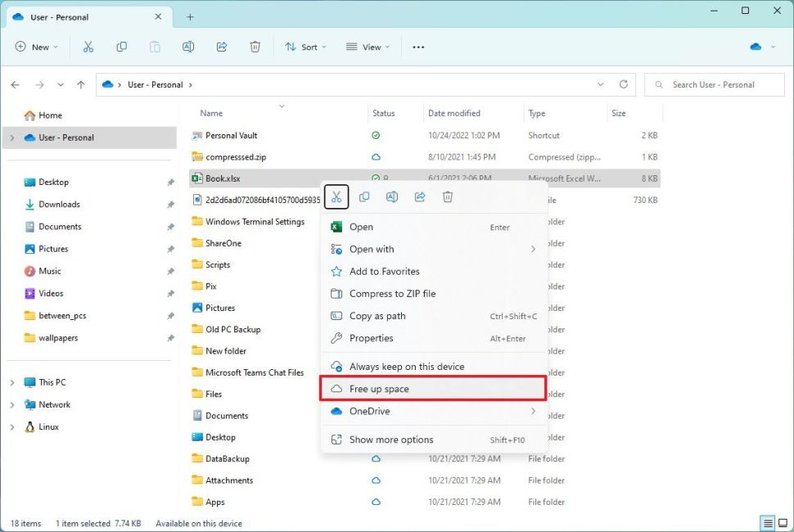The image size is (794, 532).
Task: Choose Always keep on this device
Action: pos(406,367)
